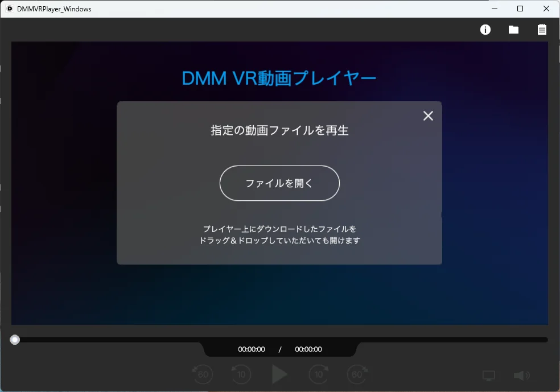The height and width of the screenshot is (392, 560).
Task: Skip forward 10 seconds
Action: (319, 374)
